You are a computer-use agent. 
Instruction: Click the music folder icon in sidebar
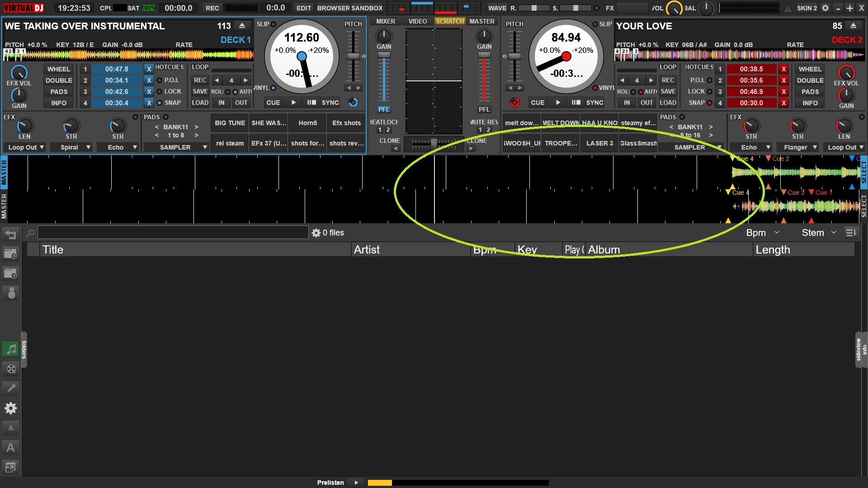click(x=11, y=349)
